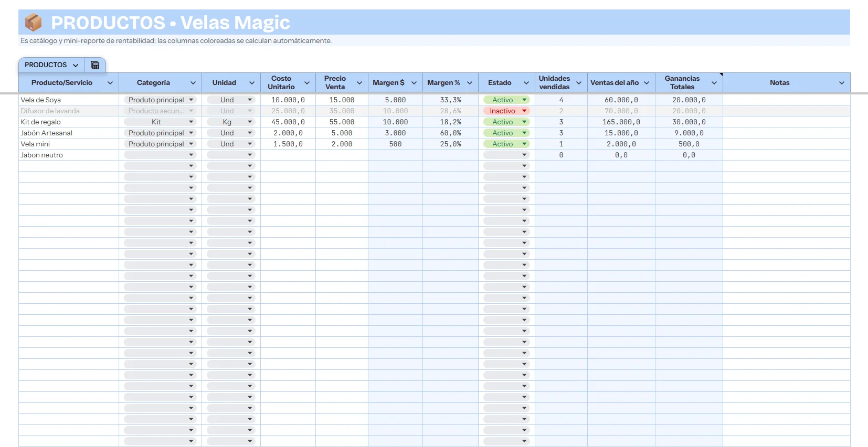
Task: Open the Margen $ column filter
Action: coord(414,83)
